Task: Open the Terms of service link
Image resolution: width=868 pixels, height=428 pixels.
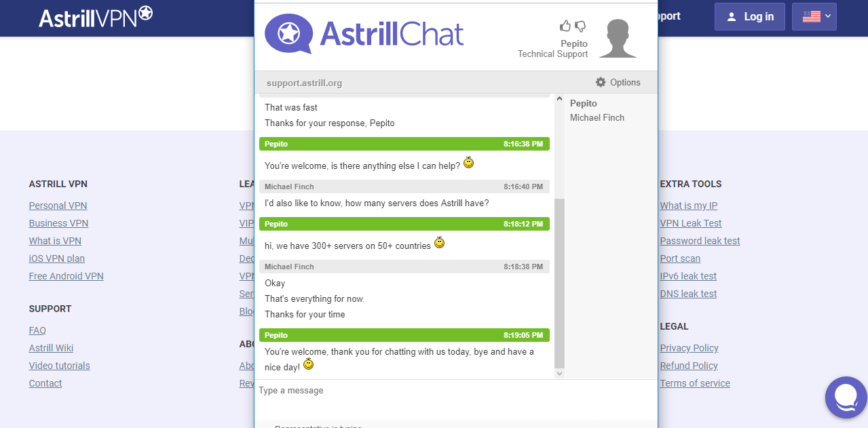Action: (695, 383)
